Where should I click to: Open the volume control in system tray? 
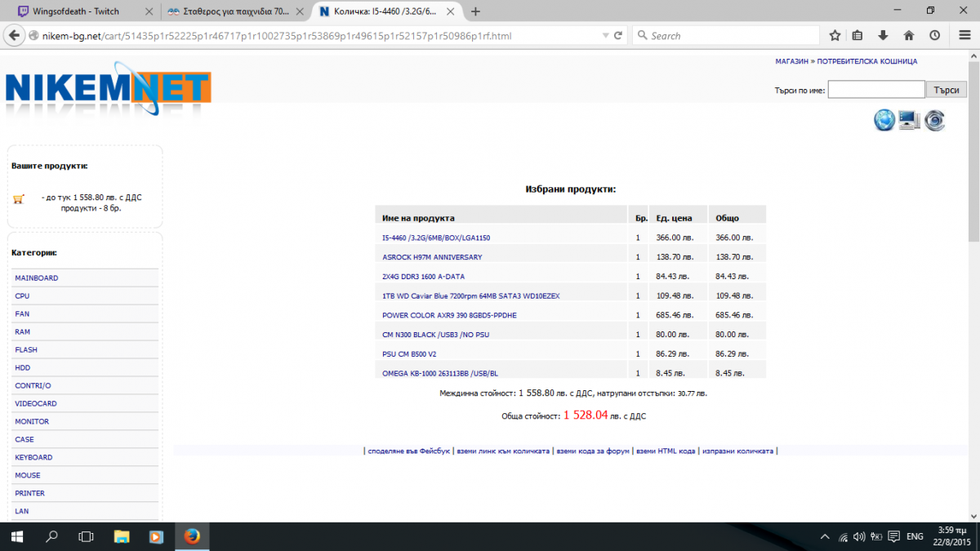coord(858,536)
